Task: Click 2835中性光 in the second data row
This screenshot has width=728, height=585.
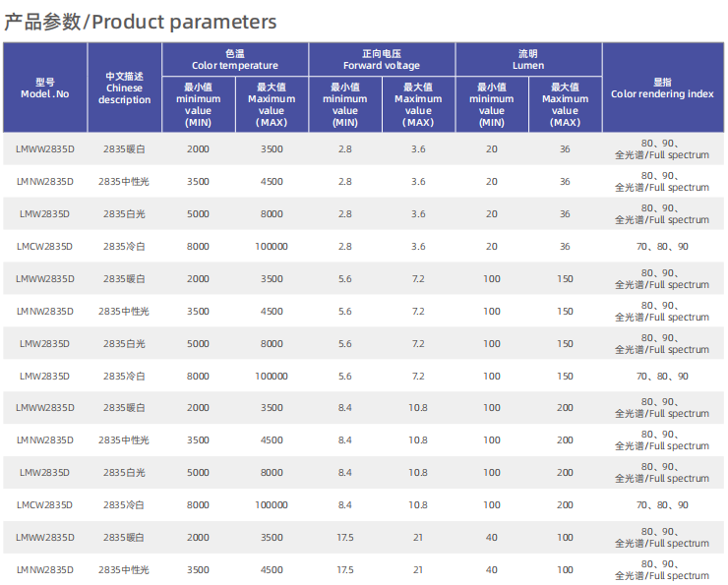Action: click(x=124, y=181)
